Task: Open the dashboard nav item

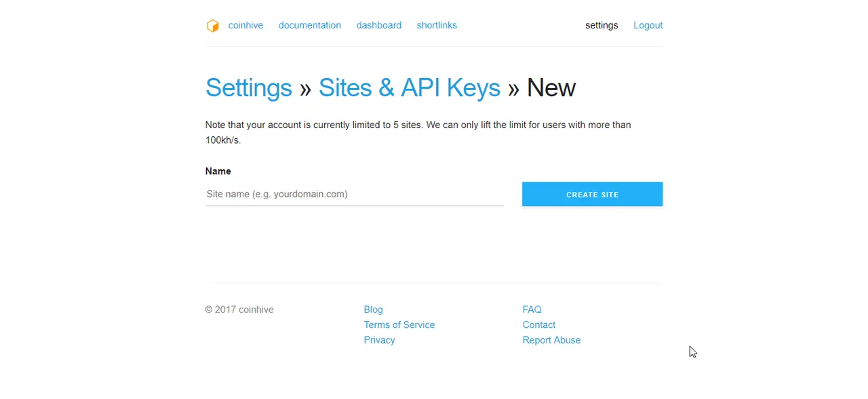Action: coord(379,25)
